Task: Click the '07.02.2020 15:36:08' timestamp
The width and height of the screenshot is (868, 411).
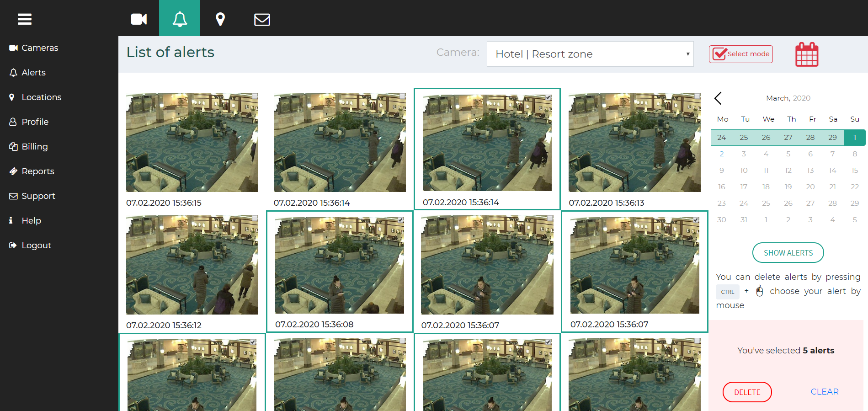Action: point(314,324)
